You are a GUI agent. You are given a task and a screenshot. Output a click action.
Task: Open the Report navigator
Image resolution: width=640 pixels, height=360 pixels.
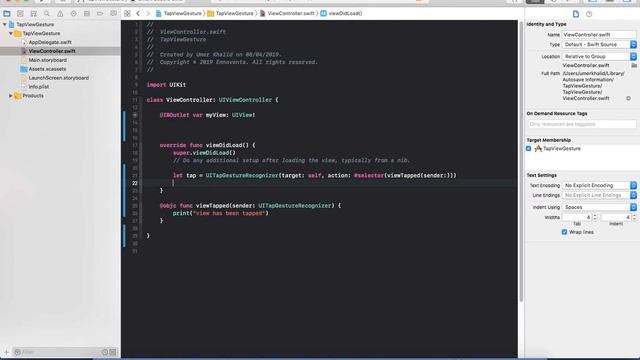pyautogui.click(x=113, y=13)
